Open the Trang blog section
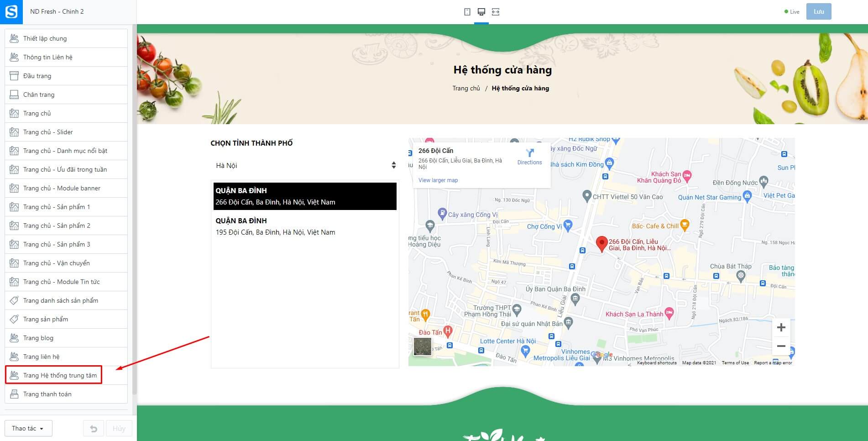 66,338
